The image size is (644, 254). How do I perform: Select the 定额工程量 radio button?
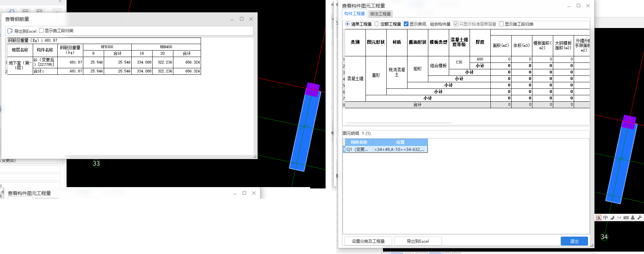click(377, 24)
